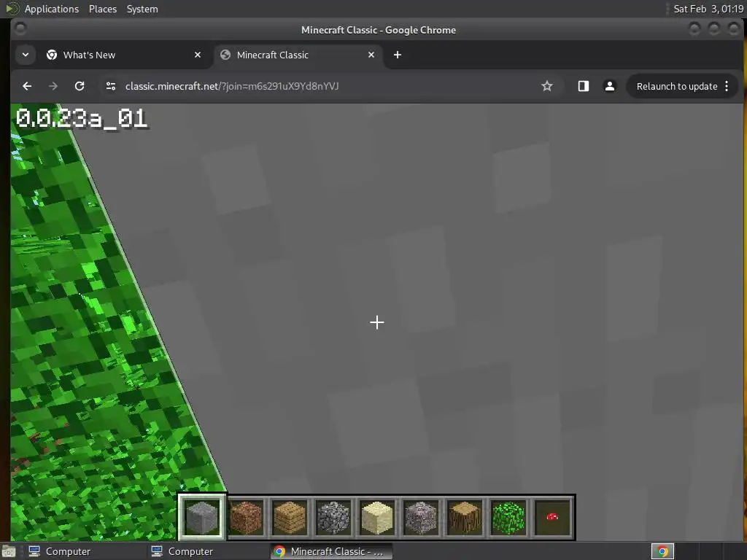Click show desktop icon in taskbar

tap(9, 551)
